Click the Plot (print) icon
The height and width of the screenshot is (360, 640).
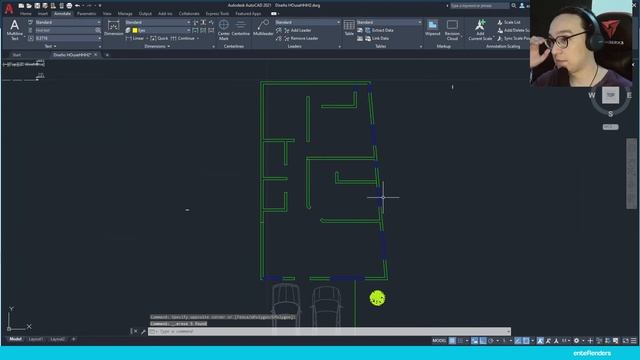point(69,6)
